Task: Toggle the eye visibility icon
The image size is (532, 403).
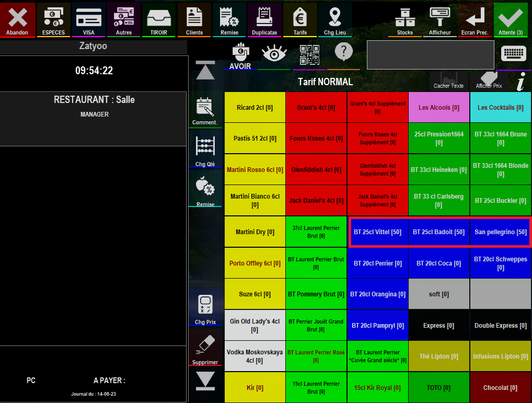Action: click(x=274, y=55)
